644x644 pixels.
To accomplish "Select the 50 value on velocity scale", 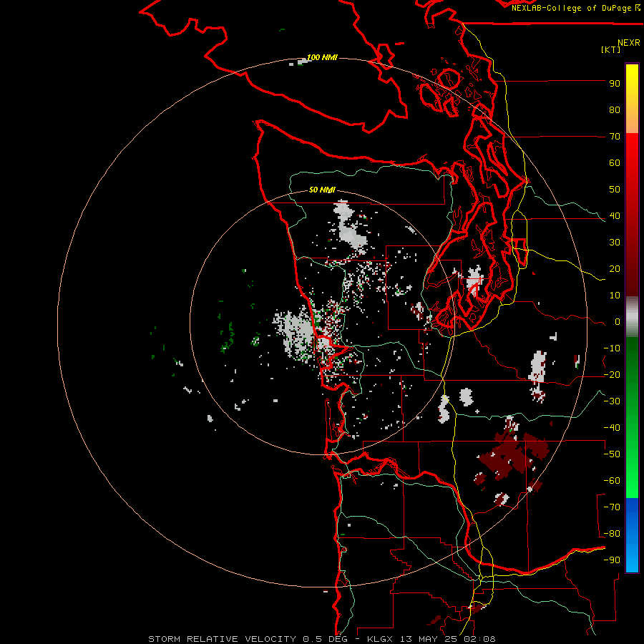I will click(x=615, y=190).
